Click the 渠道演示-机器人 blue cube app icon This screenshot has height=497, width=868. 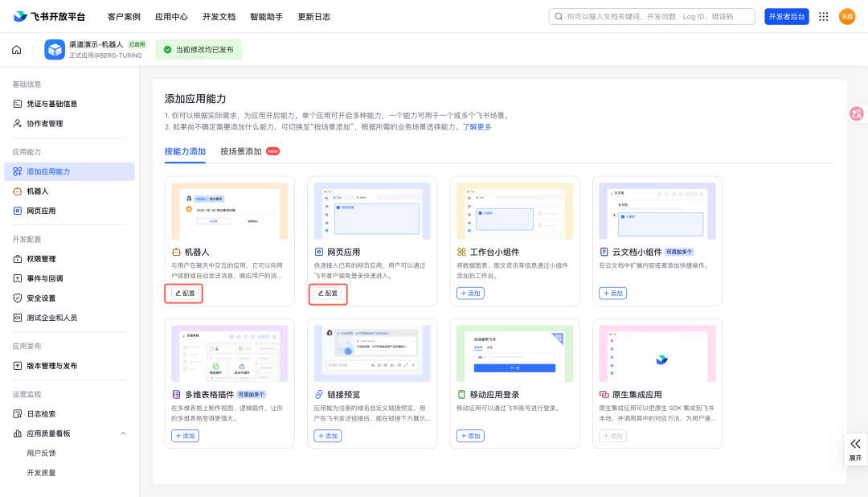(x=55, y=50)
